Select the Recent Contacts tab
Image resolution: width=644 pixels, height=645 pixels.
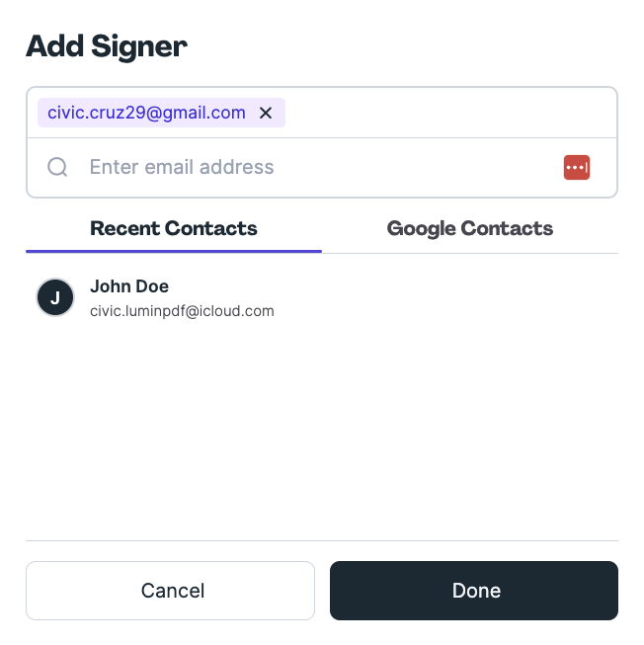pos(174,228)
